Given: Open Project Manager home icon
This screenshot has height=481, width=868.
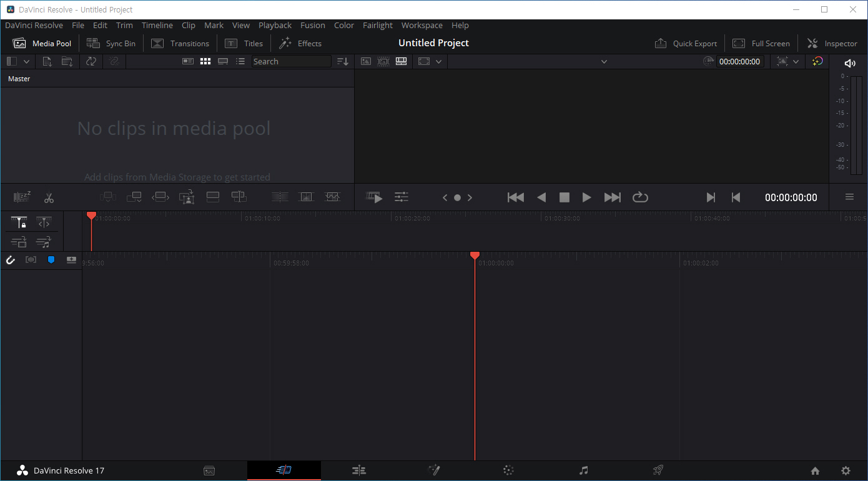Looking at the screenshot, I should click(815, 471).
